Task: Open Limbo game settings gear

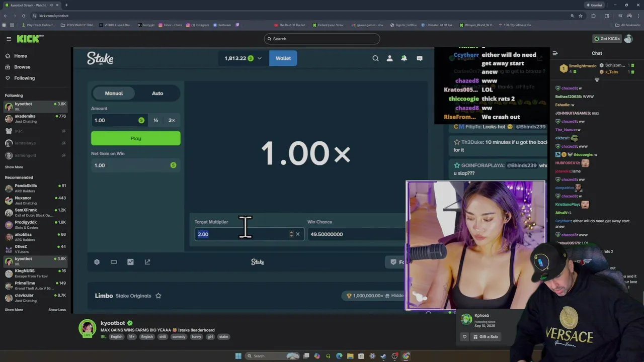Action: click(97, 262)
